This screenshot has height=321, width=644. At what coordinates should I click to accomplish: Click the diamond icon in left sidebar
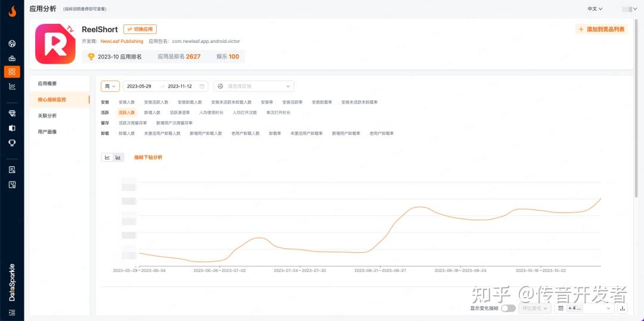pyautogui.click(x=12, y=113)
